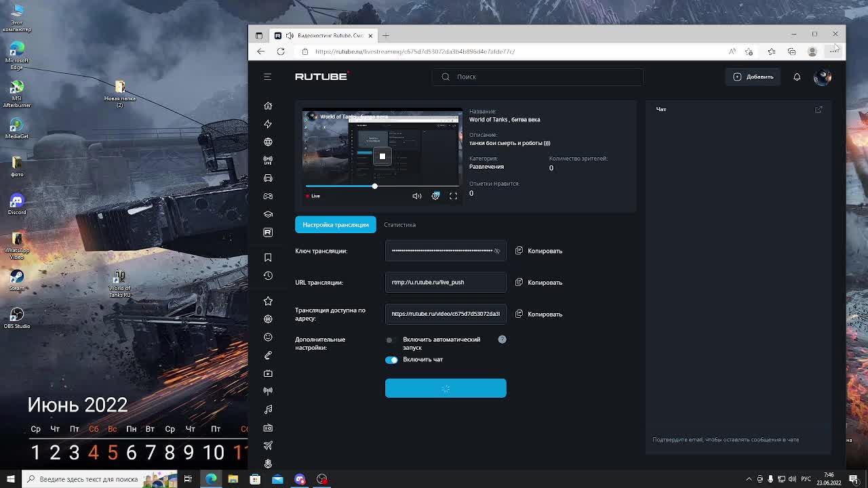Click the help question mark for auto start
This screenshot has height=488, width=868.
502,339
